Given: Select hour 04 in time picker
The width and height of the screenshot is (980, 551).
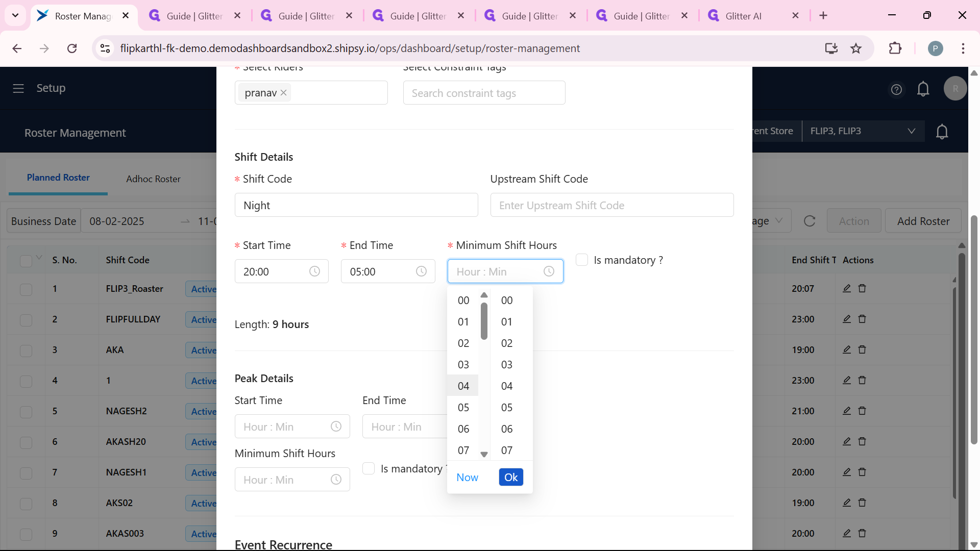Looking at the screenshot, I should [x=463, y=386].
